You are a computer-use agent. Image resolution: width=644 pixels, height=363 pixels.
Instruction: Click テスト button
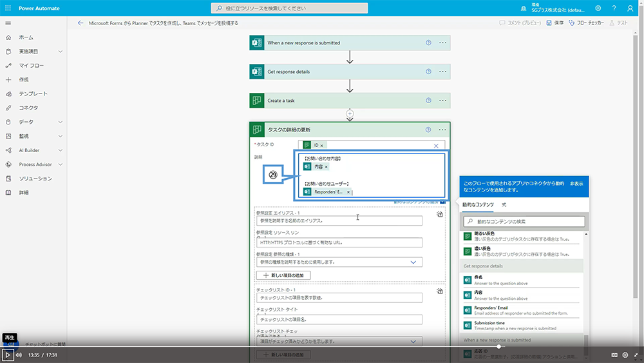(x=618, y=23)
